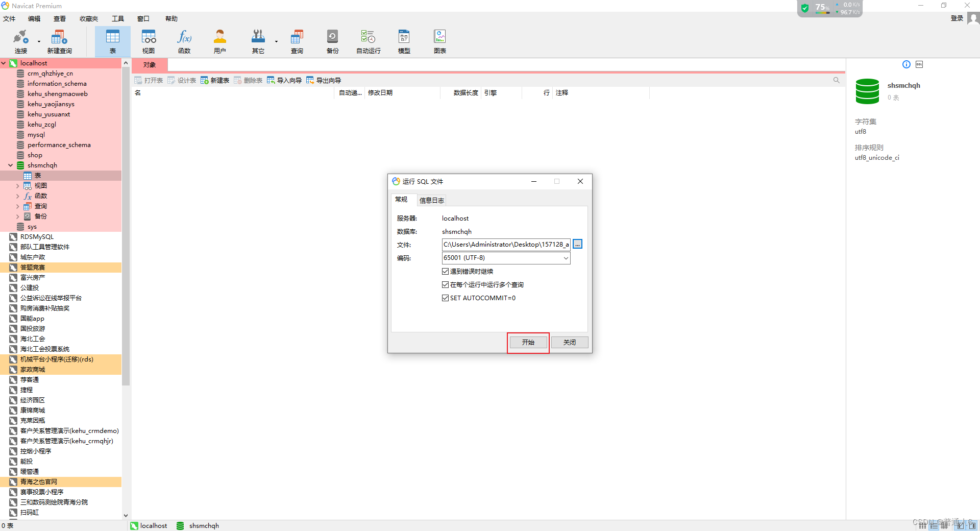
Task: Click the 关闭 close button in dialog
Action: (570, 342)
